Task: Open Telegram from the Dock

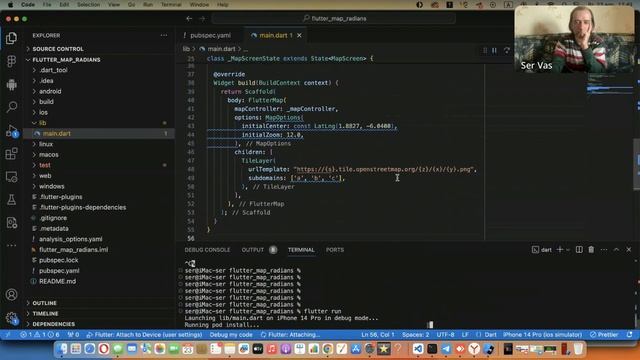Action: click(x=446, y=349)
